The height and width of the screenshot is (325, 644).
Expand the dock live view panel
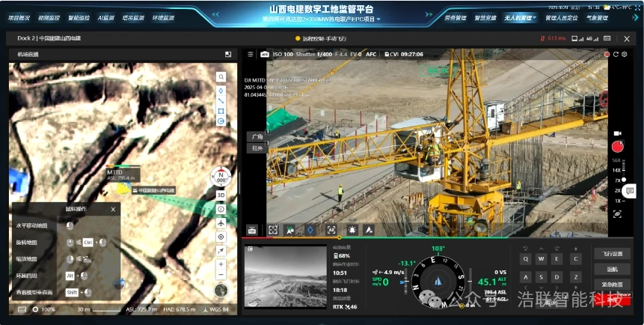228,55
